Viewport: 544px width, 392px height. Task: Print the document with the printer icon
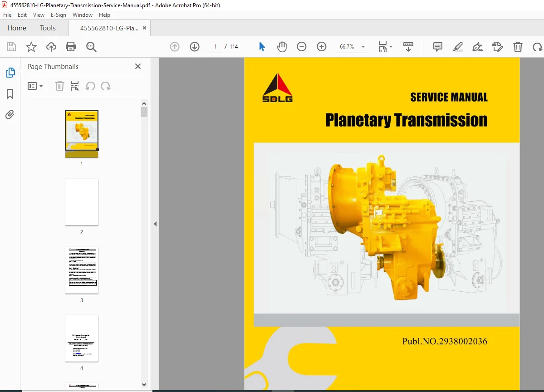tap(71, 47)
